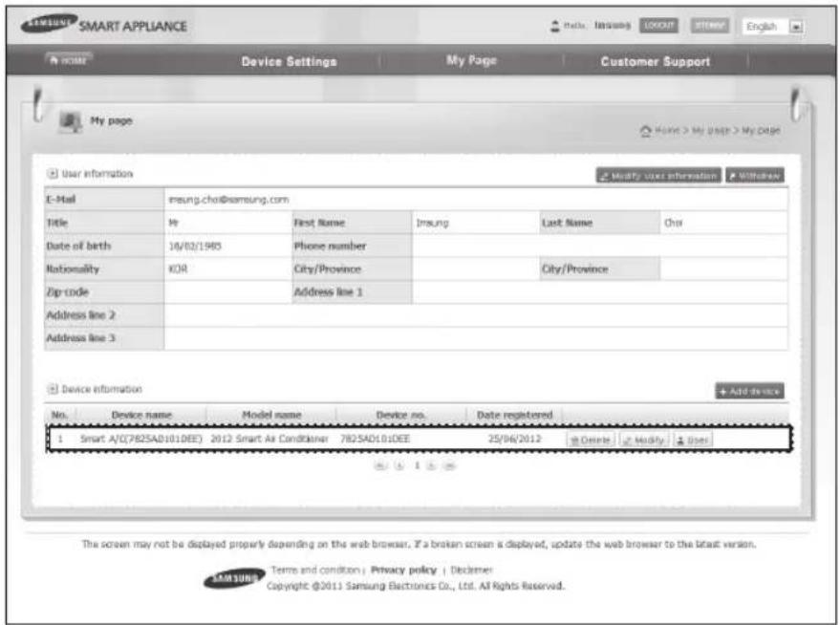Click the Device no. column header

pos(400,415)
